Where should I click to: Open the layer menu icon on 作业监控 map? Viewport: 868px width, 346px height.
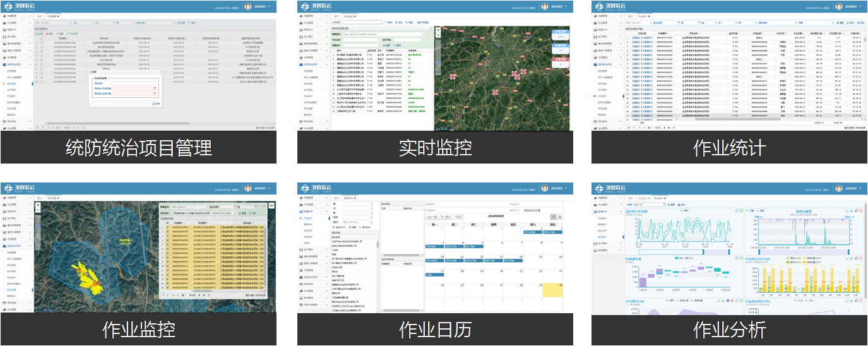point(271,205)
